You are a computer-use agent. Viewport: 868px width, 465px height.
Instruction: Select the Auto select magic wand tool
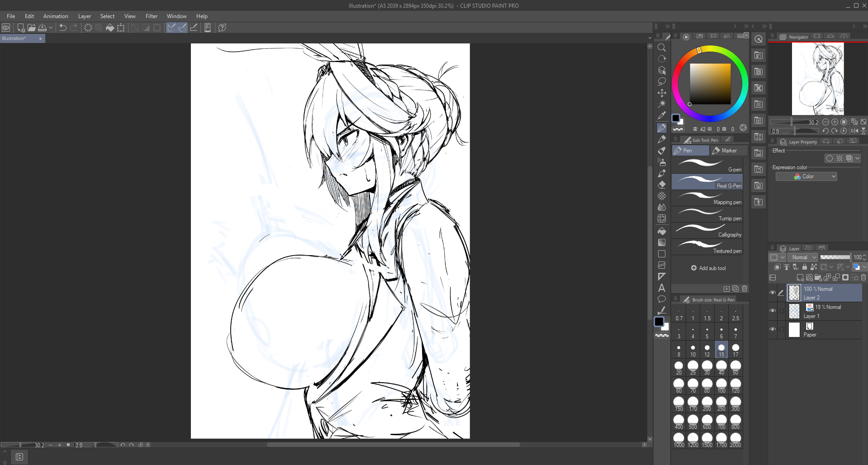point(662,104)
